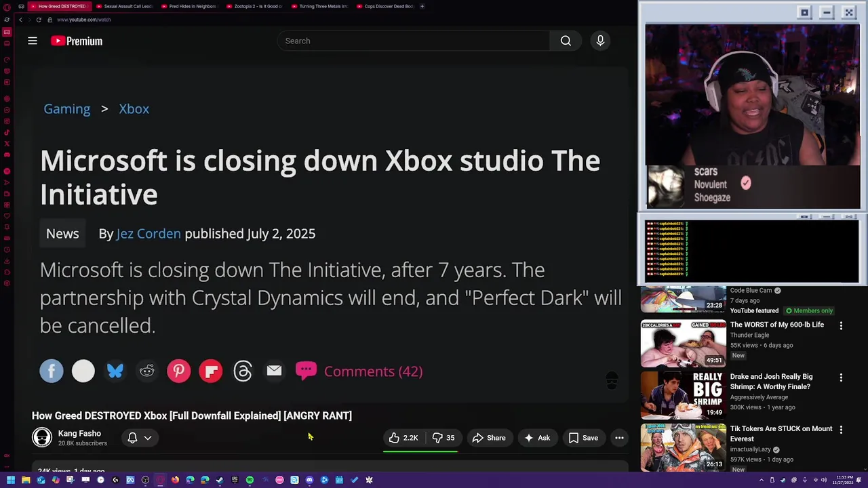Open the pink comments bubble icon

(x=306, y=370)
